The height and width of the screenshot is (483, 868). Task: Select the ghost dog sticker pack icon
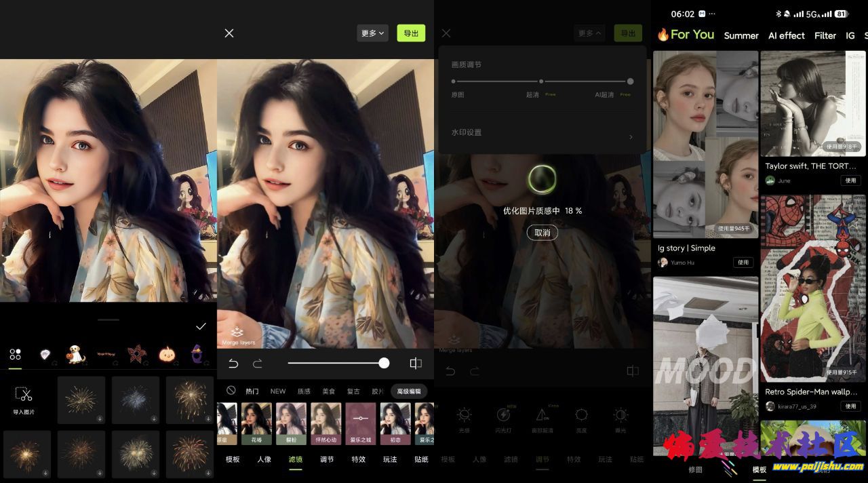[75, 354]
